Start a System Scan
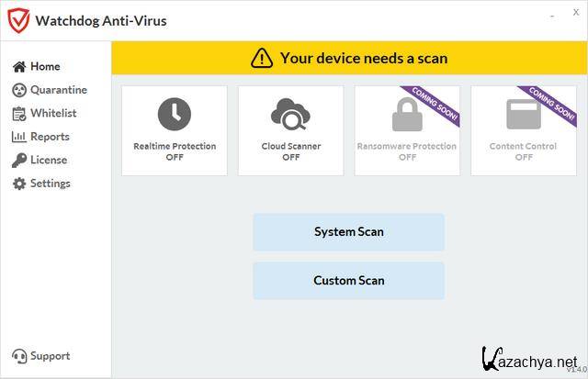This screenshot has height=379, width=588. point(348,232)
